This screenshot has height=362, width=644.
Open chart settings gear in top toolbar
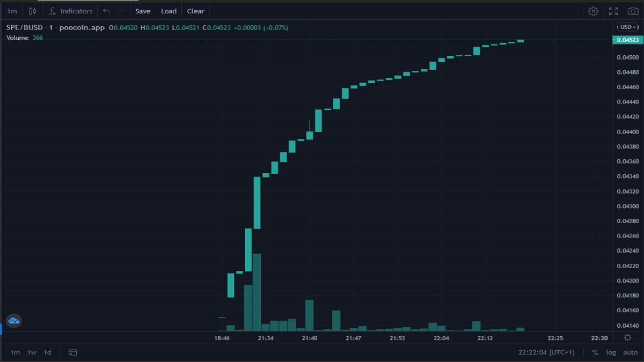point(593,11)
